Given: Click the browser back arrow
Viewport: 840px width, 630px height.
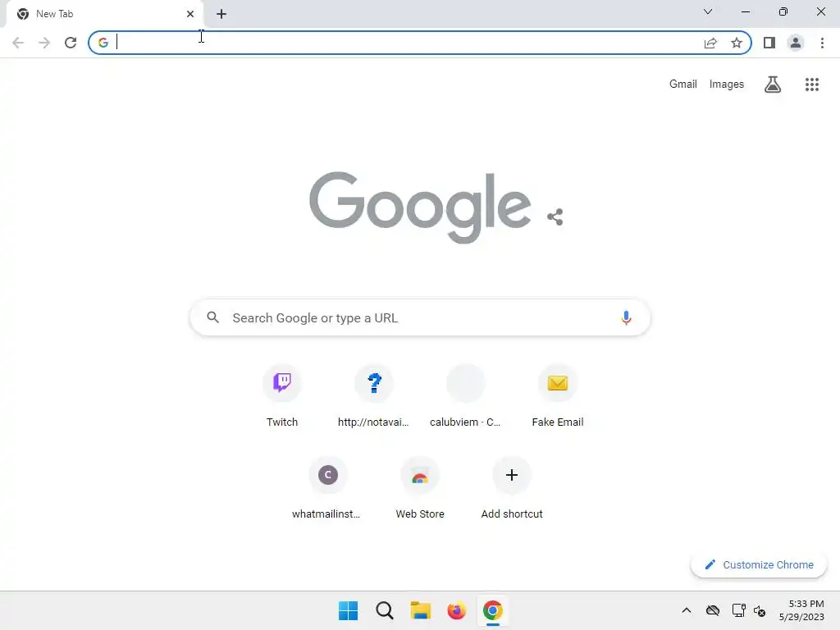Looking at the screenshot, I should pyautogui.click(x=18, y=43).
